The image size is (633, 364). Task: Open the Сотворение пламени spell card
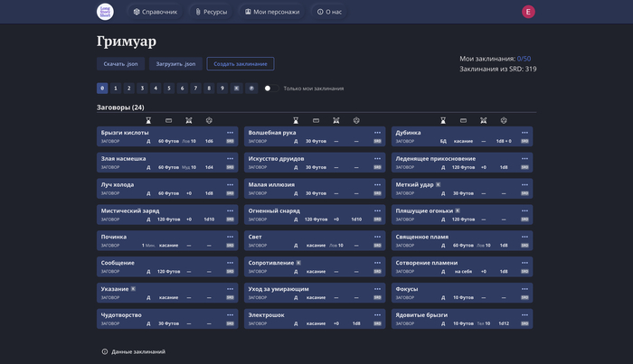(x=462, y=266)
